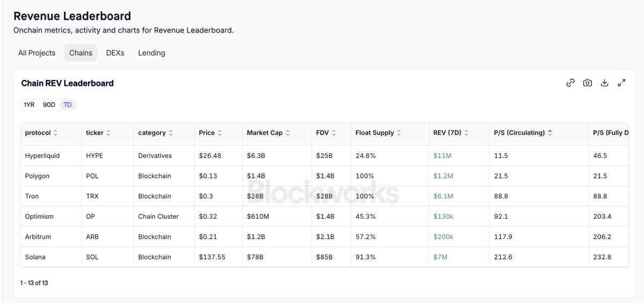Click the 212.6 P/S circulating value
Image resolution: width=644 pixels, height=303 pixels.
pyautogui.click(x=503, y=257)
